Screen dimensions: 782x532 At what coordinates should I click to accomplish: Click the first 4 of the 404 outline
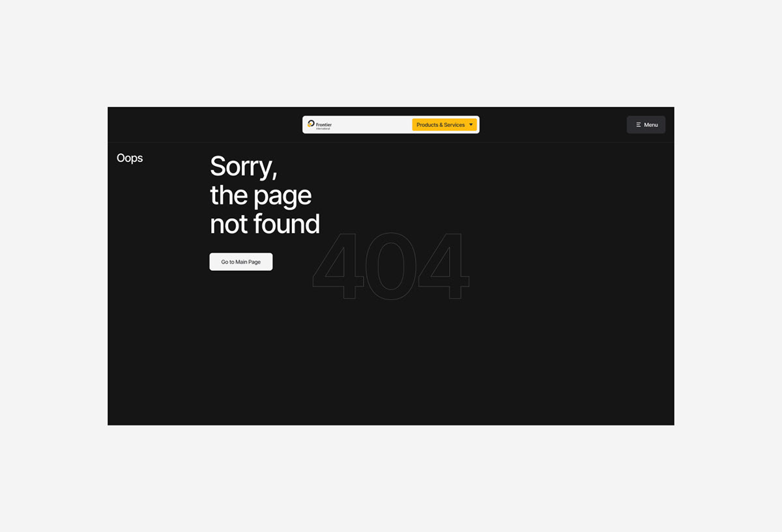click(x=338, y=266)
